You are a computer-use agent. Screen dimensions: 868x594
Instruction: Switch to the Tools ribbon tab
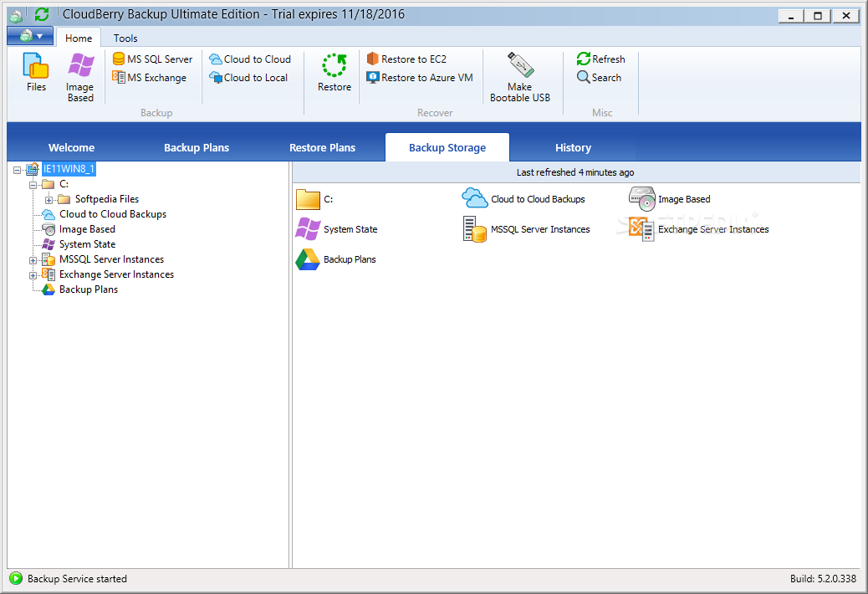click(x=125, y=38)
